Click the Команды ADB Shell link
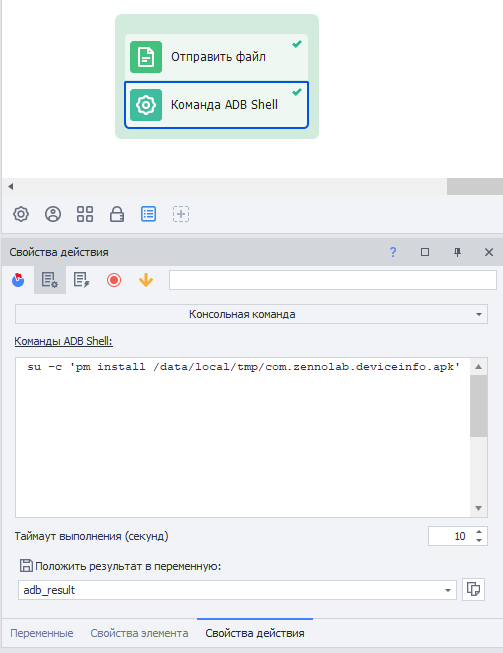Image resolution: width=503 pixels, height=653 pixels. 63,341
